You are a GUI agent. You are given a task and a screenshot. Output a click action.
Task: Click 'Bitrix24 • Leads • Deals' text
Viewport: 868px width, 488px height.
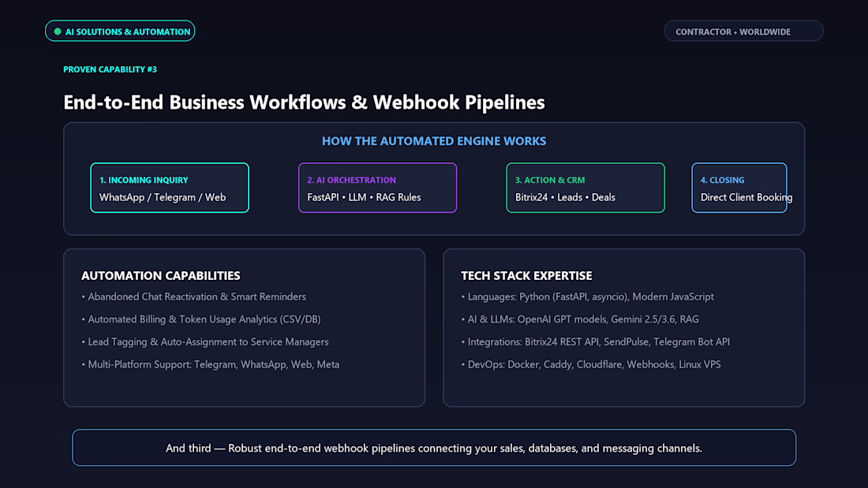point(565,198)
